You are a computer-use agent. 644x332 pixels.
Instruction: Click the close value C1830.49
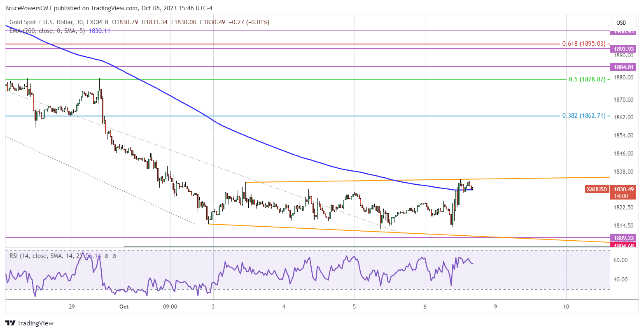213,22
